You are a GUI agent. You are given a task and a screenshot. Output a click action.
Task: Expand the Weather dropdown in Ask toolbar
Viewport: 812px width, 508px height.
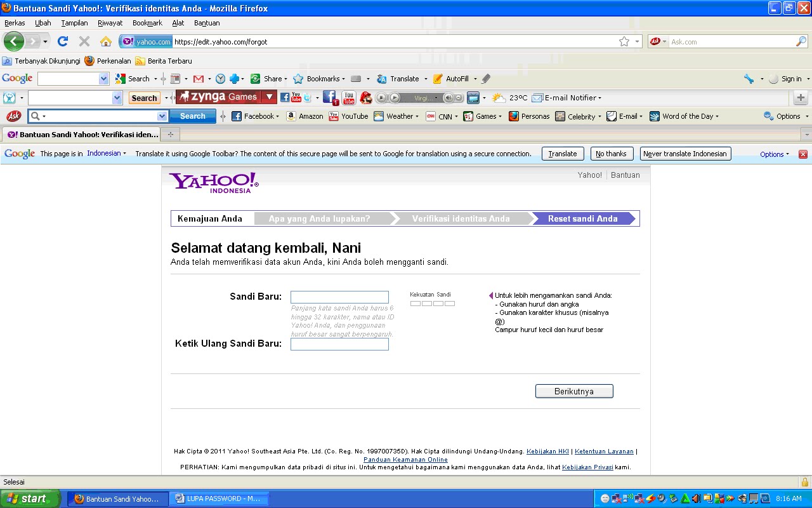[417, 116]
